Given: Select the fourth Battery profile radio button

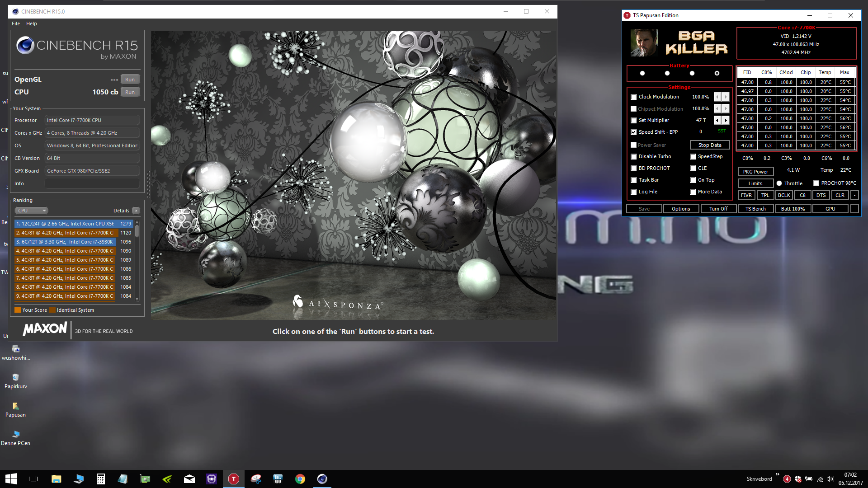Looking at the screenshot, I should coord(717,73).
